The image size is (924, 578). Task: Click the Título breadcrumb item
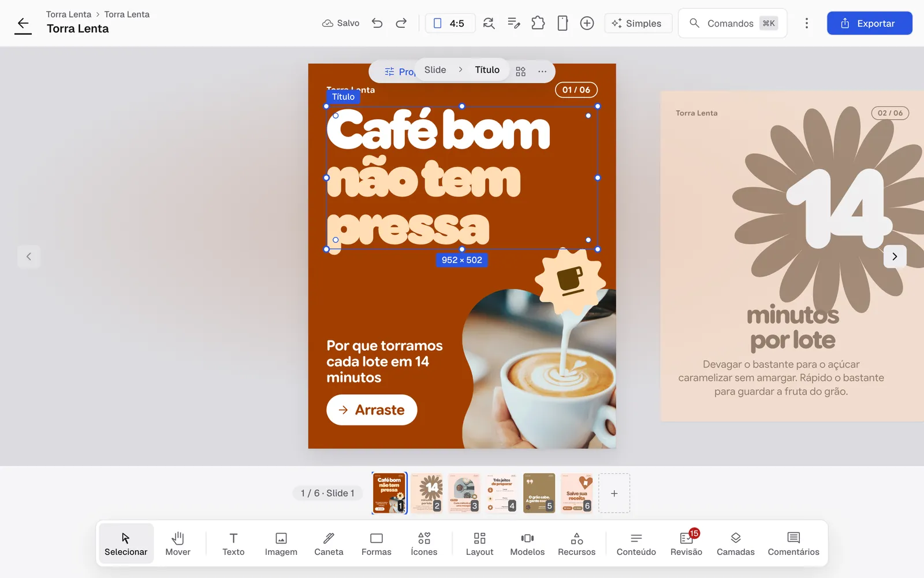tap(487, 70)
